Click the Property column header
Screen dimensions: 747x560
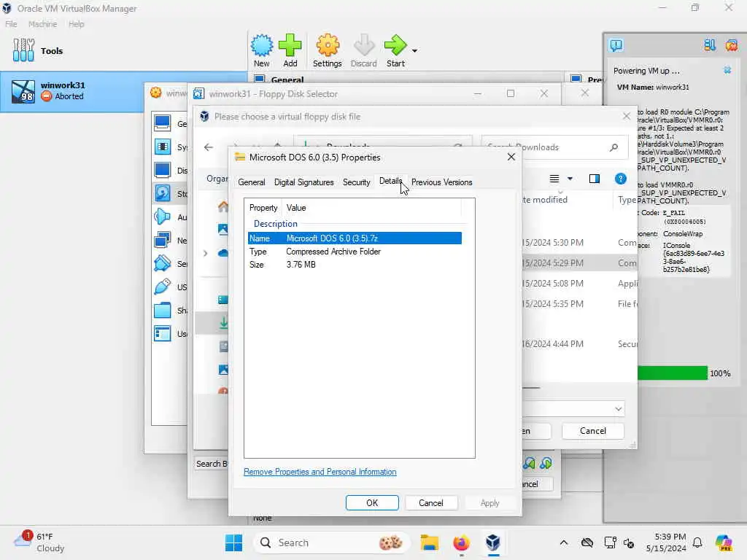(263, 208)
